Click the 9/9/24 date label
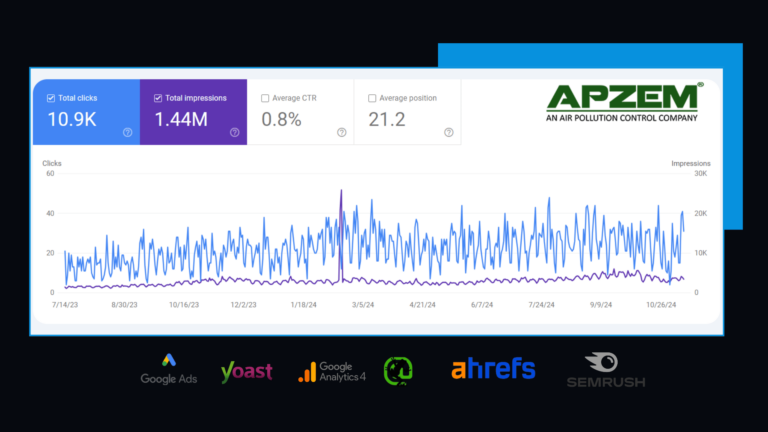 (601, 305)
